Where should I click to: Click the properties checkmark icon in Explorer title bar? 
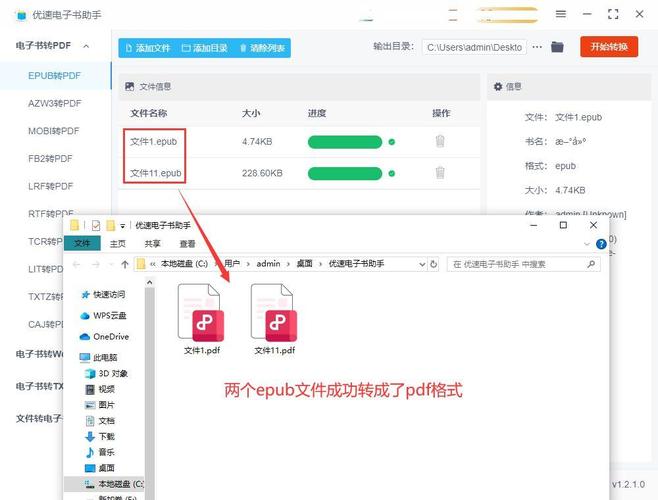pyautogui.click(x=96, y=226)
